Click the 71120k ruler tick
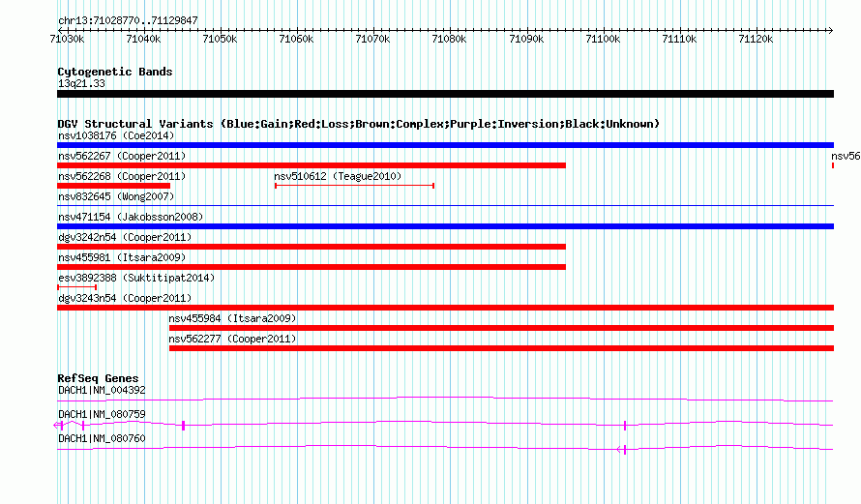This screenshot has width=861, height=504. tap(757, 39)
